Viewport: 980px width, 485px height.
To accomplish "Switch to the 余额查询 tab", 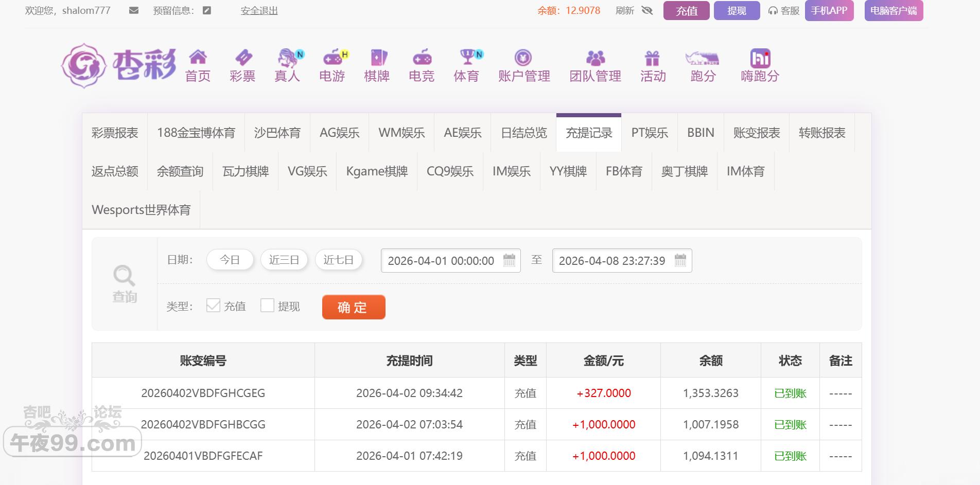I will [180, 171].
